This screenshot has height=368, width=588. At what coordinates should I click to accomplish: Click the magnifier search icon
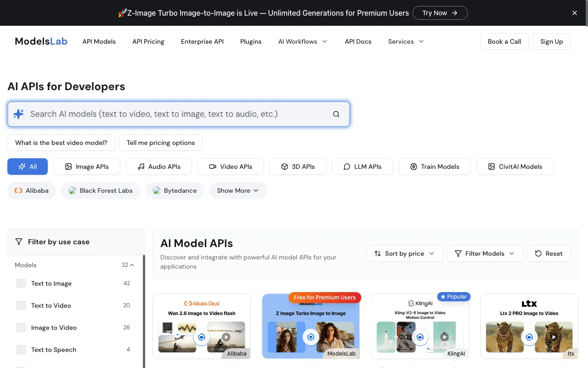(x=336, y=114)
